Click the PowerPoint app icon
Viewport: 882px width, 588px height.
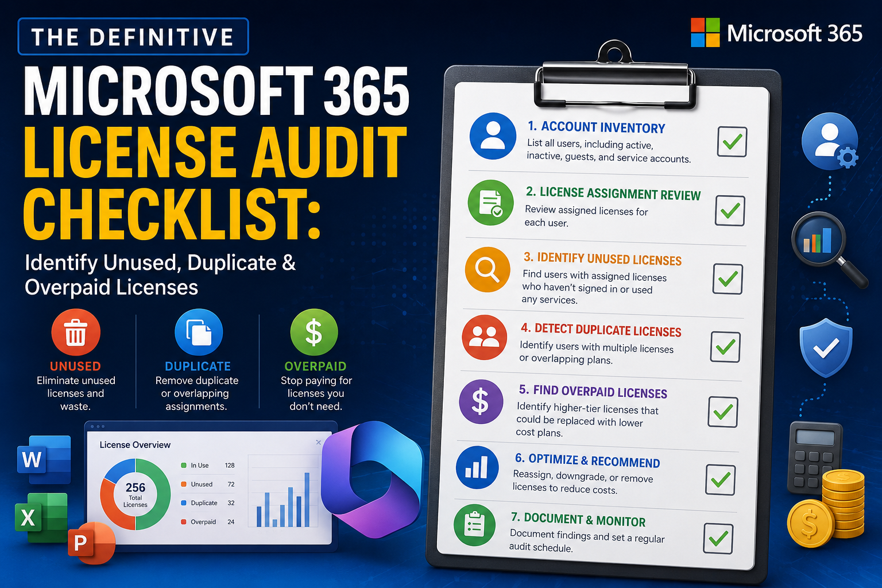pos(92,543)
